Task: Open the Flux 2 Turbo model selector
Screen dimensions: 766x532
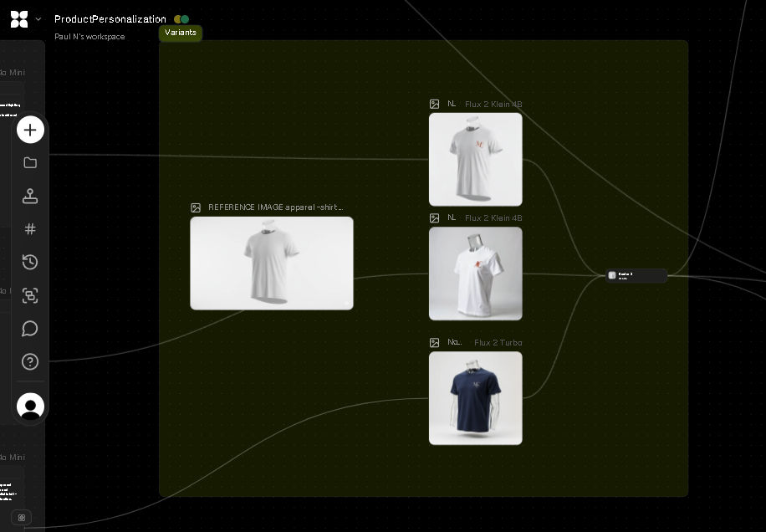Action: [498, 342]
